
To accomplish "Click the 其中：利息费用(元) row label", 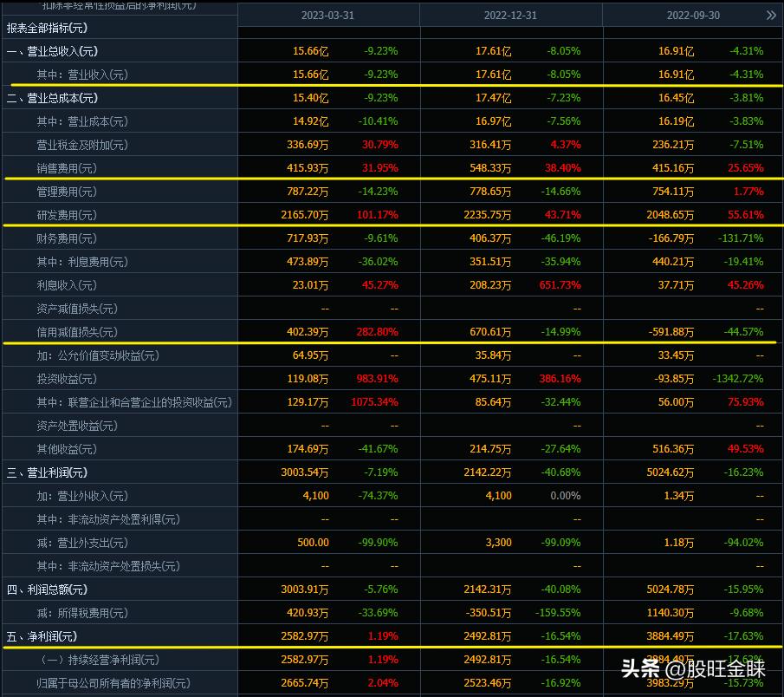I will (x=82, y=262).
